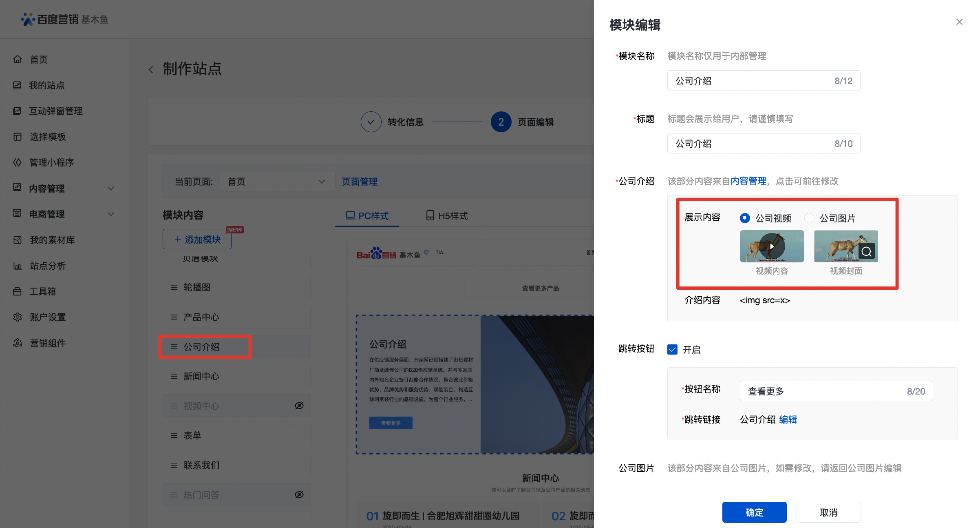Image resolution: width=980 pixels, height=528 pixels.
Task: Click the home icon beside 首页
Action: click(18, 60)
